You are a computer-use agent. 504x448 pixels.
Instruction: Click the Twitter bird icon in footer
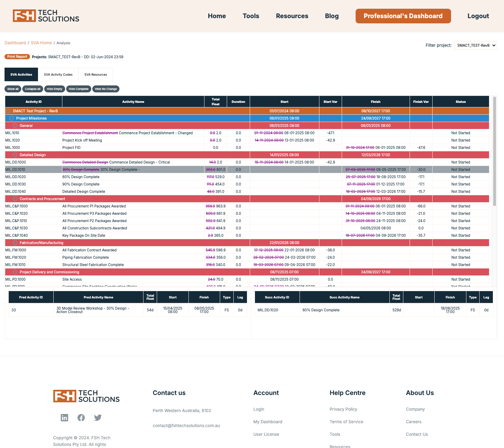pos(98,418)
